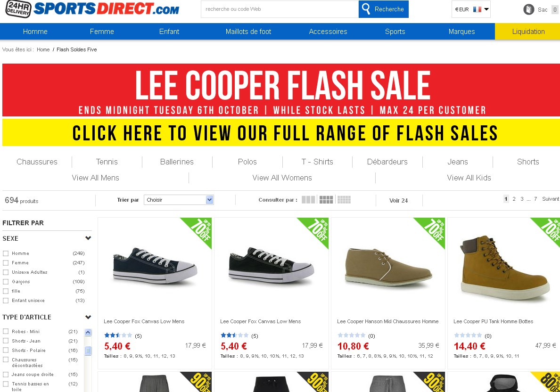The image size is (560, 392).
Task: Click the View All Womens link
Action: [x=282, y=178]
